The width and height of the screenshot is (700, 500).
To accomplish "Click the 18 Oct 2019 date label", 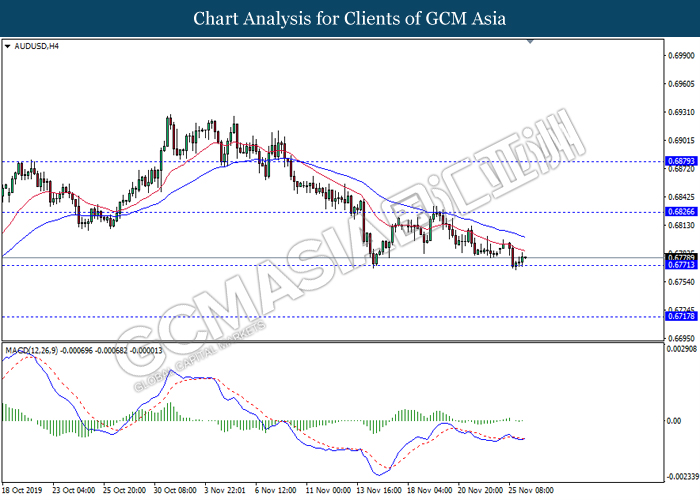I will [x=22, y=490].
